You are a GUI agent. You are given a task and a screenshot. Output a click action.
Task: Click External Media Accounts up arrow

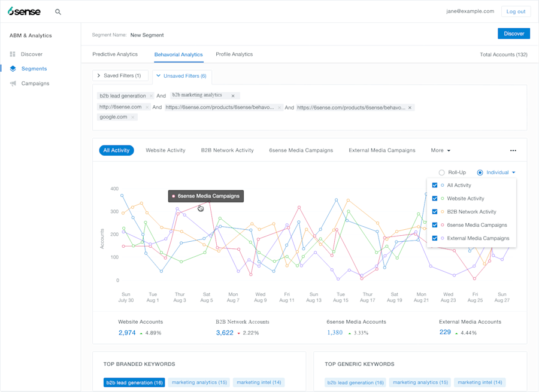click(x=456, y=333)
